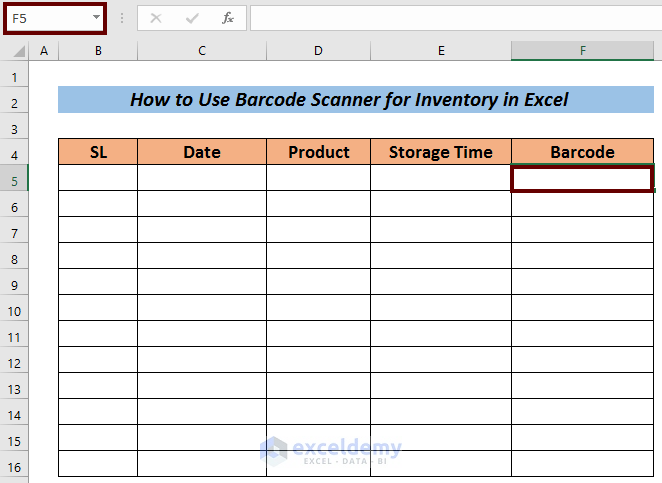Select column A header
662x483 pixels.
point(44,51)
